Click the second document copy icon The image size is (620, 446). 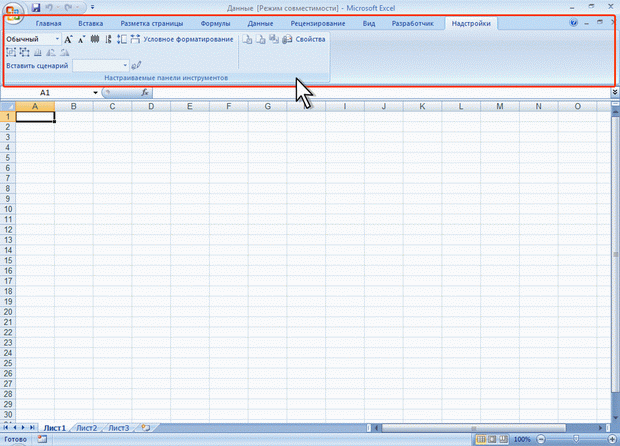tap(261, 39)
